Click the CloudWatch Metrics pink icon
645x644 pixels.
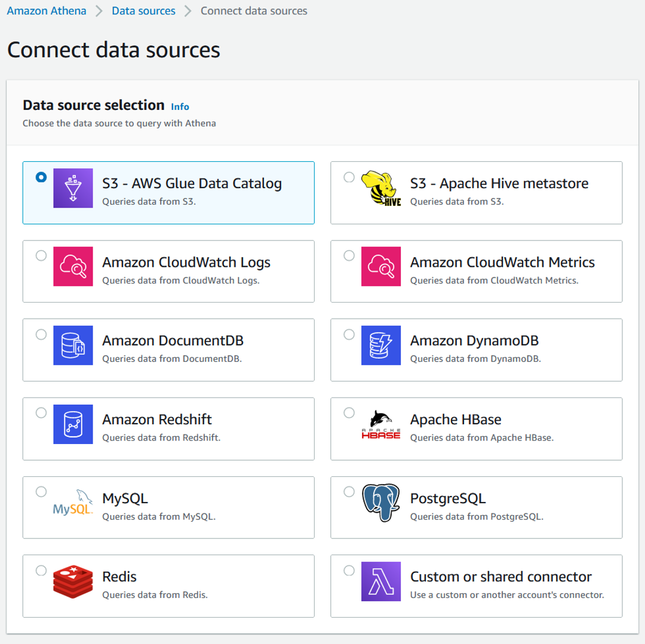(381, 266)
